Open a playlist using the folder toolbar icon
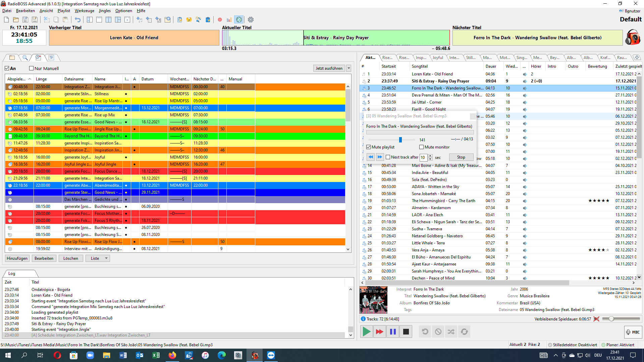This screenshot has height=362, width=644. pos(16,20)
